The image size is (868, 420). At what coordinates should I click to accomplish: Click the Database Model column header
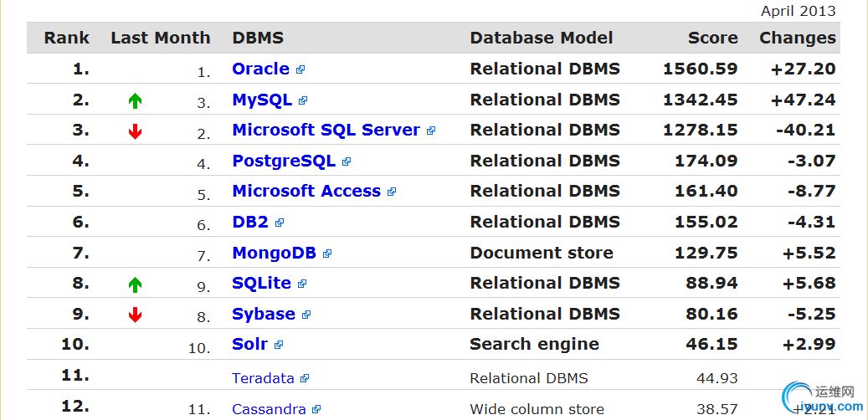(542, 38)
